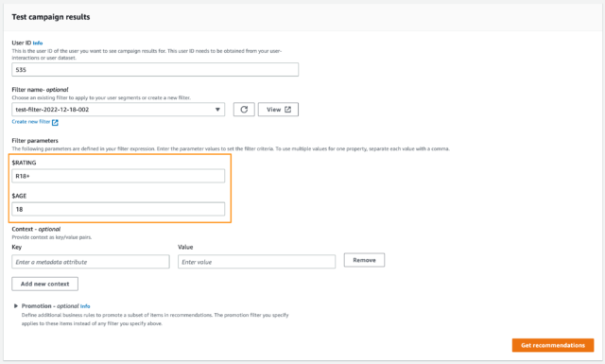Click the Get recommendations button
605x364 pixels.
tap(553, 345)
